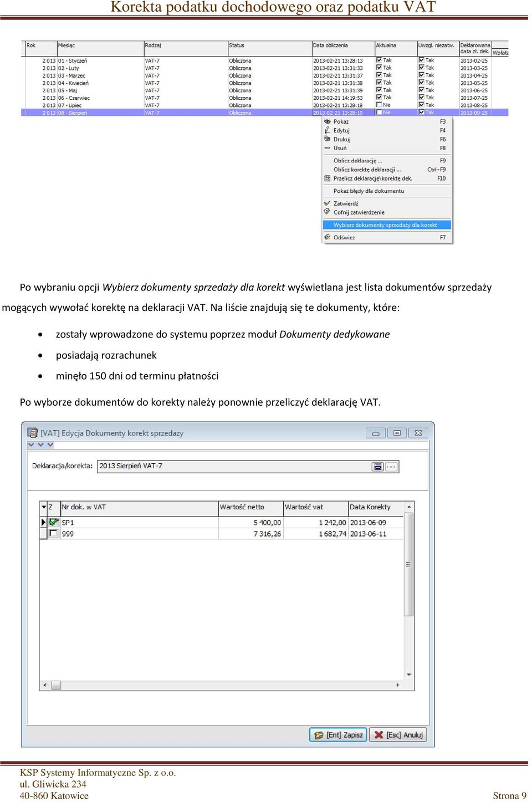Choose Drukuj in the context menu
The height and width of the screenshot is (802, 532).
click(386, 139)
